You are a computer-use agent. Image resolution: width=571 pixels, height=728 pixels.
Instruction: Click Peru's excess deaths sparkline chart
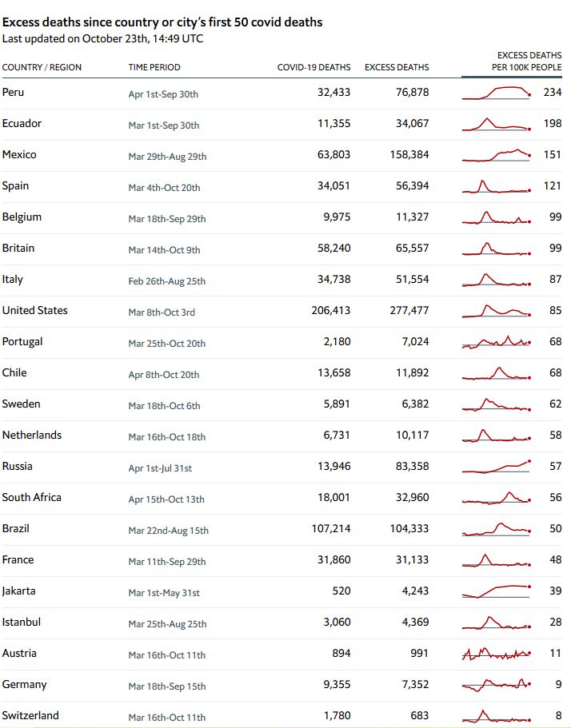click(496, 93)
